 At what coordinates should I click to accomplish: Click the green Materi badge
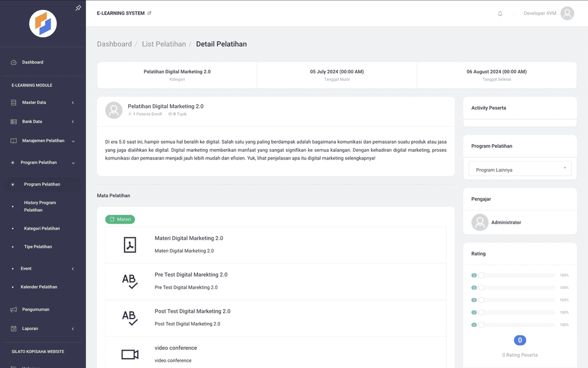coord(120,219)
